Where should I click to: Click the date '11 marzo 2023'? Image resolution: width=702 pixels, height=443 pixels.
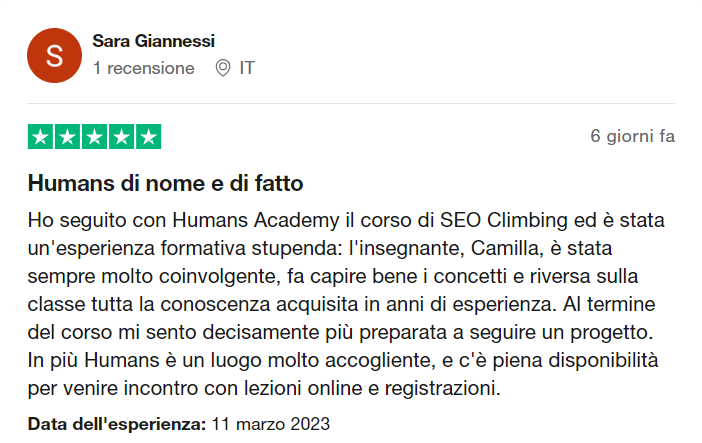point(270,424)
